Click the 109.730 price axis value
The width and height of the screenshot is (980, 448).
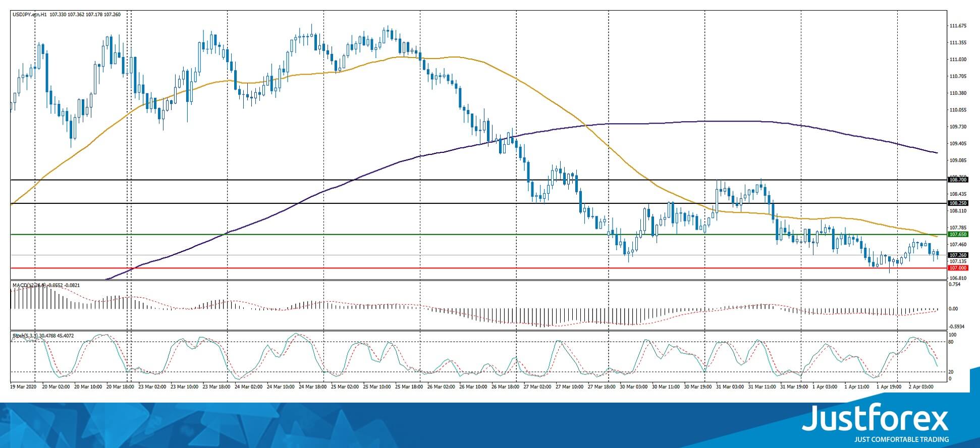pos(958,127)
